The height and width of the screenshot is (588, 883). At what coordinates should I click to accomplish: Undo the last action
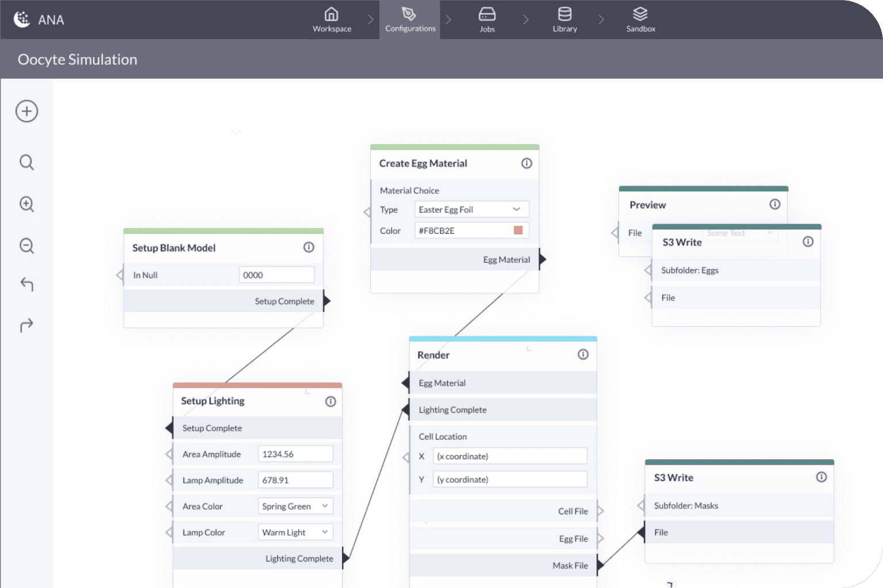26,284
